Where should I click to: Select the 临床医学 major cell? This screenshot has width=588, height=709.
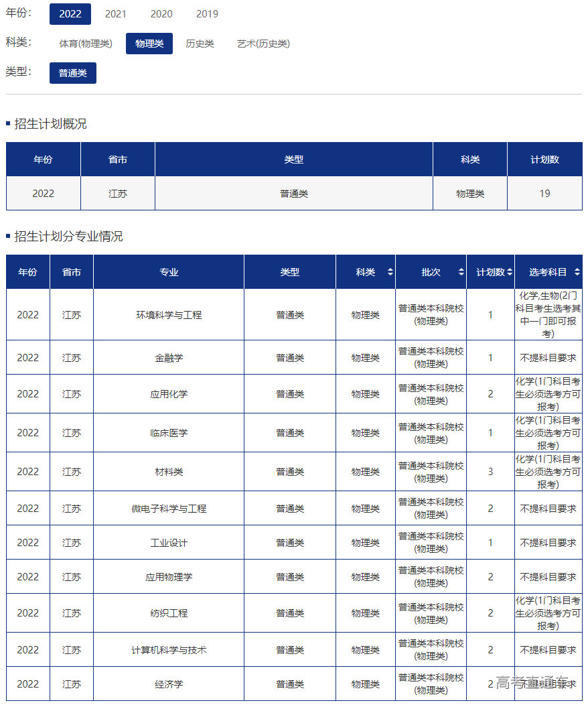(169, 433)
